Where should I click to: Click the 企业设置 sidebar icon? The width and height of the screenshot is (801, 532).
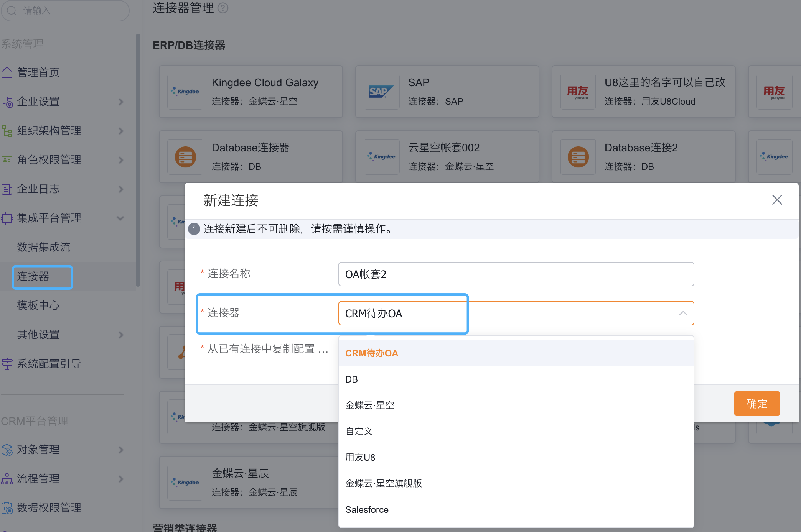point(7,102)
